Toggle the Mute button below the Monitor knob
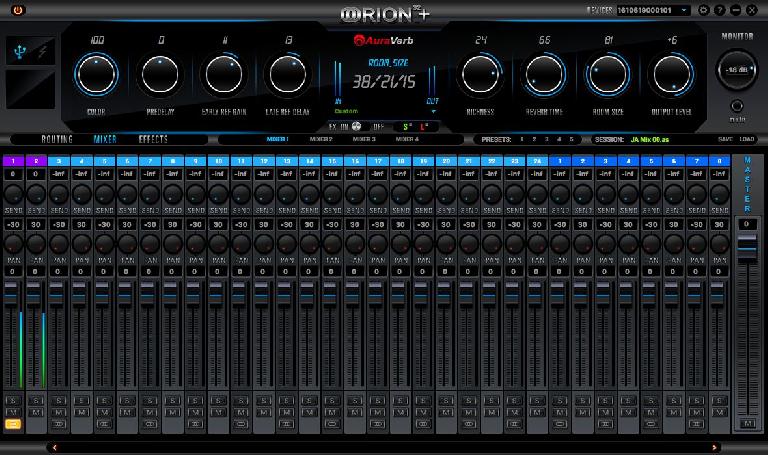This screenshot has width=768, height=455. pos(737,106)
